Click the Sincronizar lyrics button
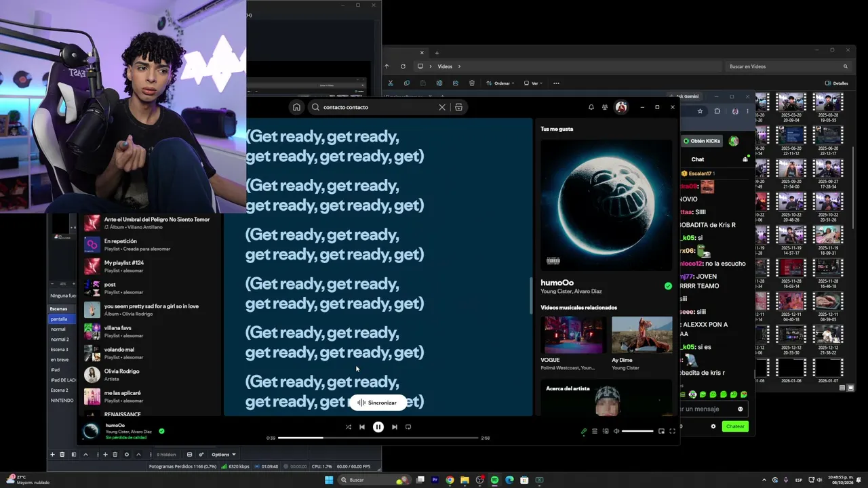This screenshot has height=488, width=868. click(377, 403)
